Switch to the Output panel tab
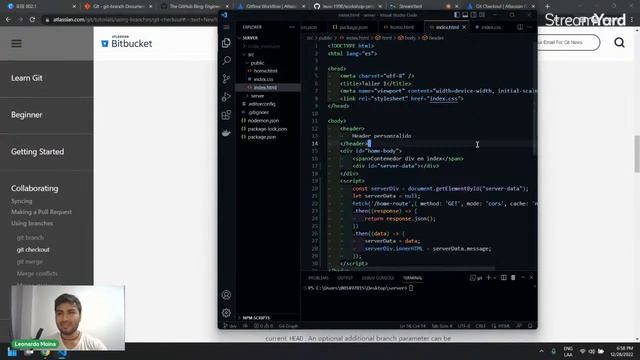Image resolution: width=640 pixels, height=360 pixels. point(345,278)
